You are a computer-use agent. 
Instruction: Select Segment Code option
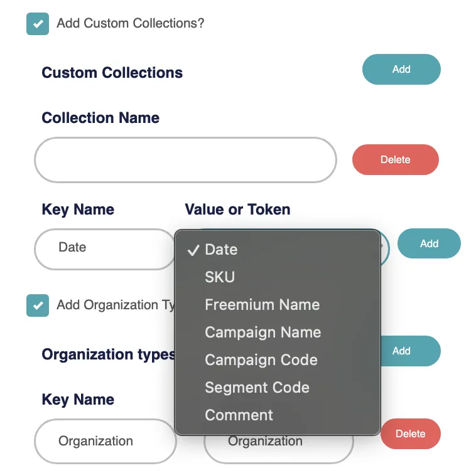(x=257, y=388)
